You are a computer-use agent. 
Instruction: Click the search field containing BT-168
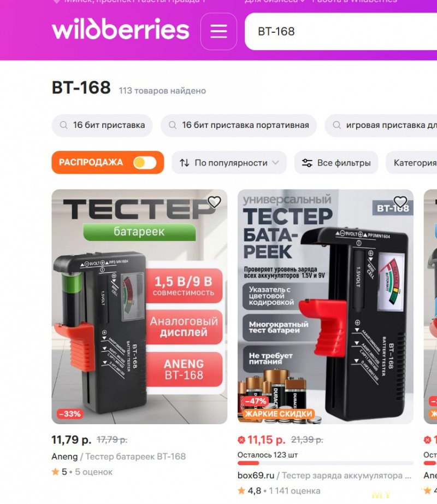341,32
